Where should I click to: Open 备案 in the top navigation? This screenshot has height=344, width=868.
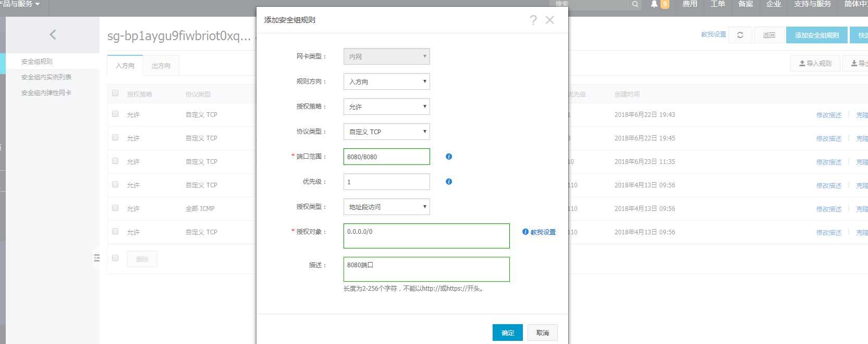[745, 4]
